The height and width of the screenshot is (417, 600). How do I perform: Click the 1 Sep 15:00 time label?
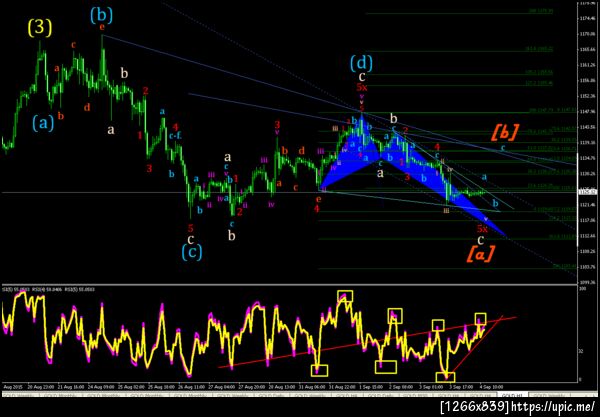point(371,387)
